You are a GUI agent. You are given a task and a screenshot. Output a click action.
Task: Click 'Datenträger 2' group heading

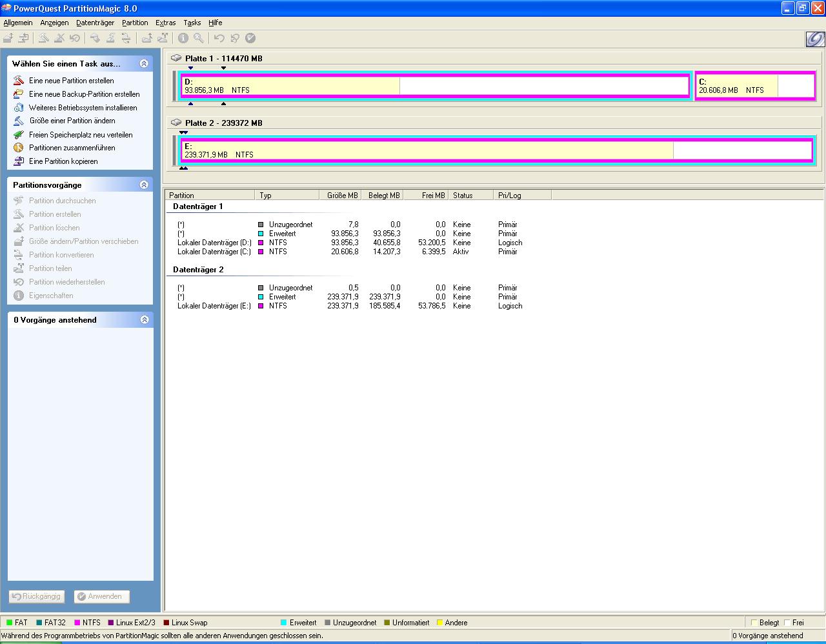198,270
